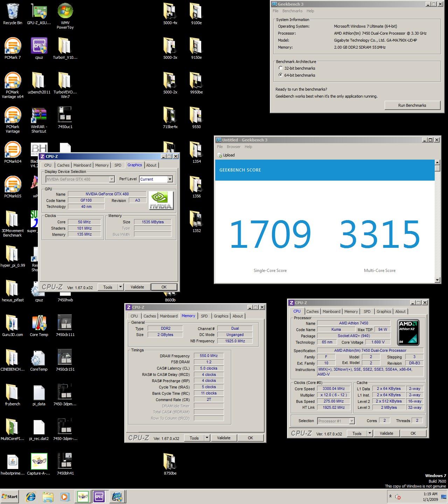Open Browser menu in Geekbench results window
448x504 pixels.
[233, 147]
